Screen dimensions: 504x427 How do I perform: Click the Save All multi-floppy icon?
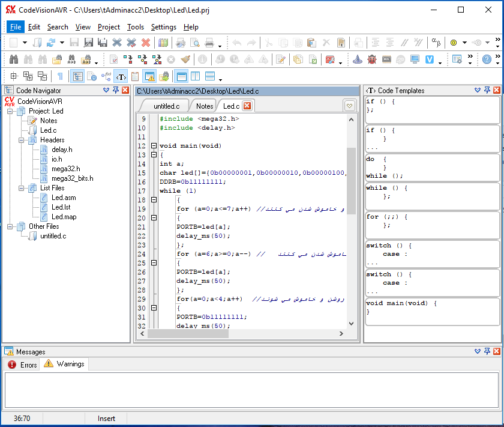(x=103, y=43)
